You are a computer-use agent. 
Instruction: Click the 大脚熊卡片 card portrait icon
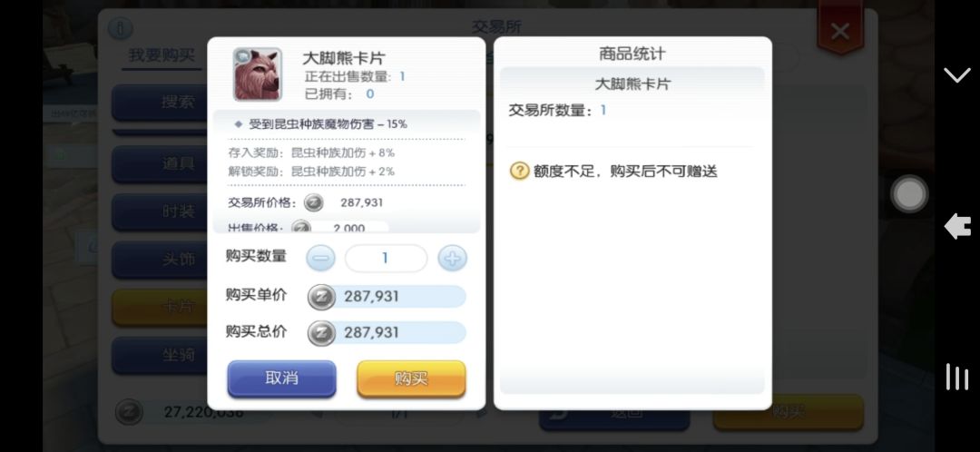click(x=258, y=74)
